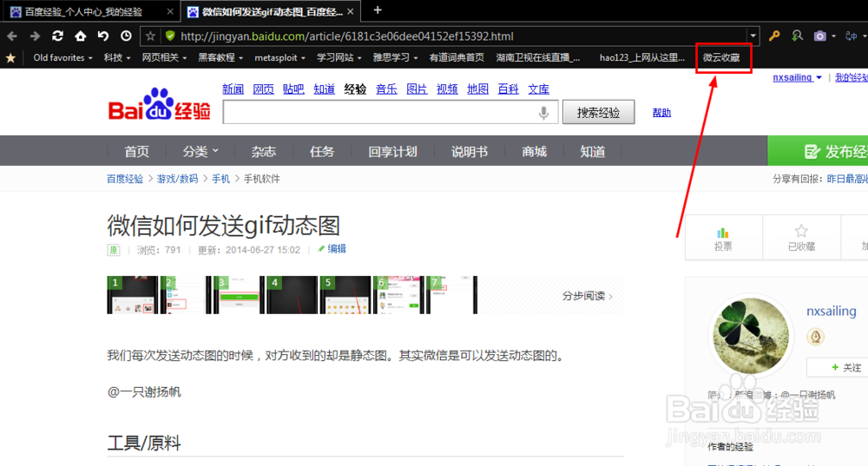Open the 有道词典首页 bookmark
The height and width of the screenshot is (466, 868).
[457, 57]
